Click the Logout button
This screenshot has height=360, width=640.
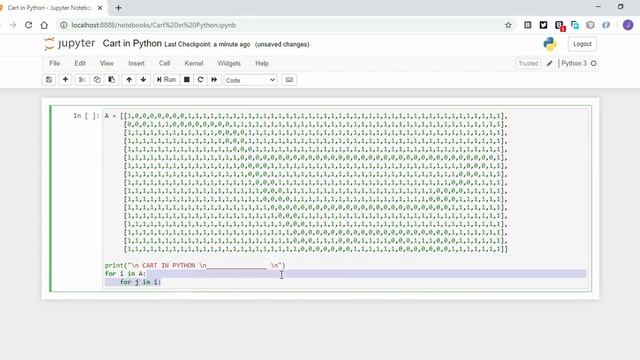pyautogui.click(x=582, y=44)
